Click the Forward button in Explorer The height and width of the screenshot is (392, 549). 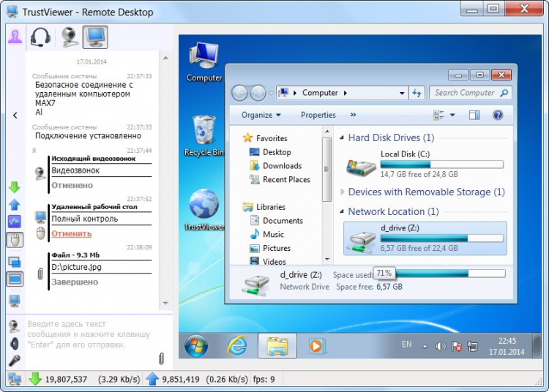(x=258, y=93)
